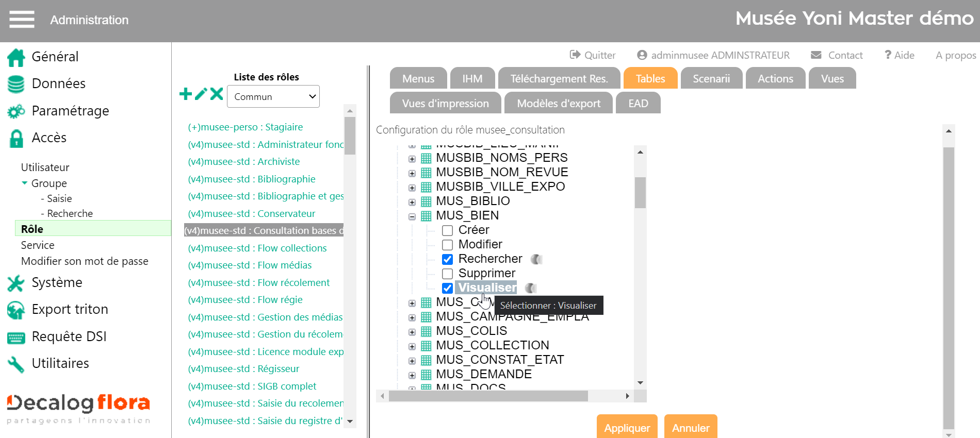Screen dimensions: 980x438
Task: Click the Utilitaires wrench icon
Action: [x=16, y=364]
